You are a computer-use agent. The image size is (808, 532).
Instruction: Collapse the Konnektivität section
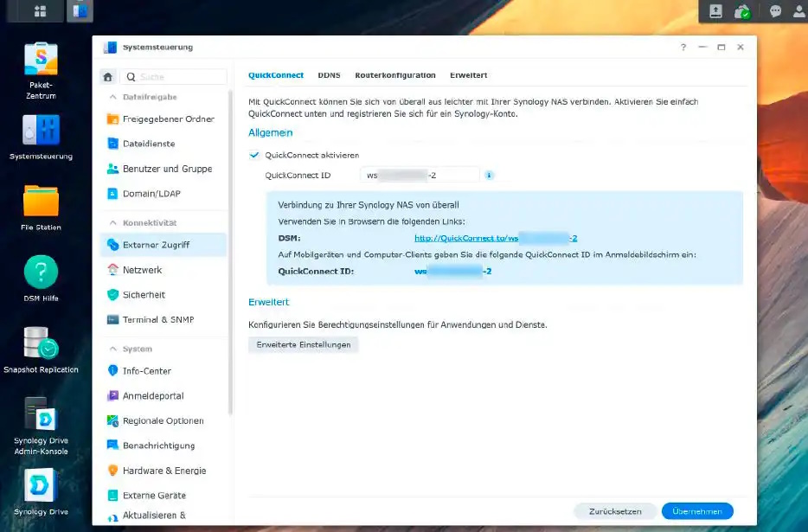point(112,223)
